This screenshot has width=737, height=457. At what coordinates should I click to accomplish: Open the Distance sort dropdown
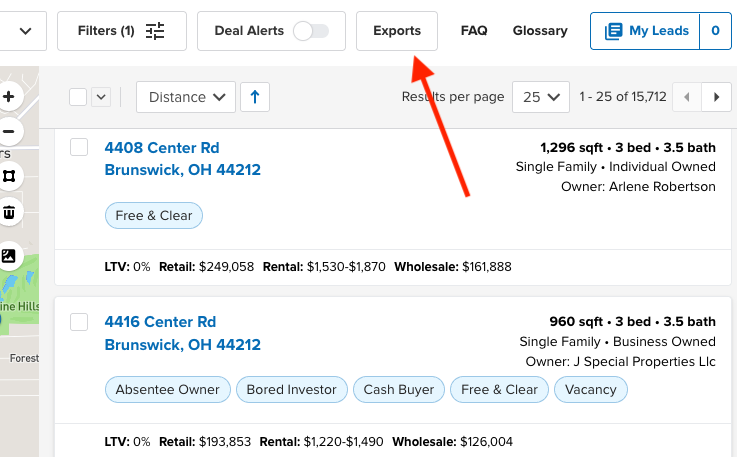[186, 97]
